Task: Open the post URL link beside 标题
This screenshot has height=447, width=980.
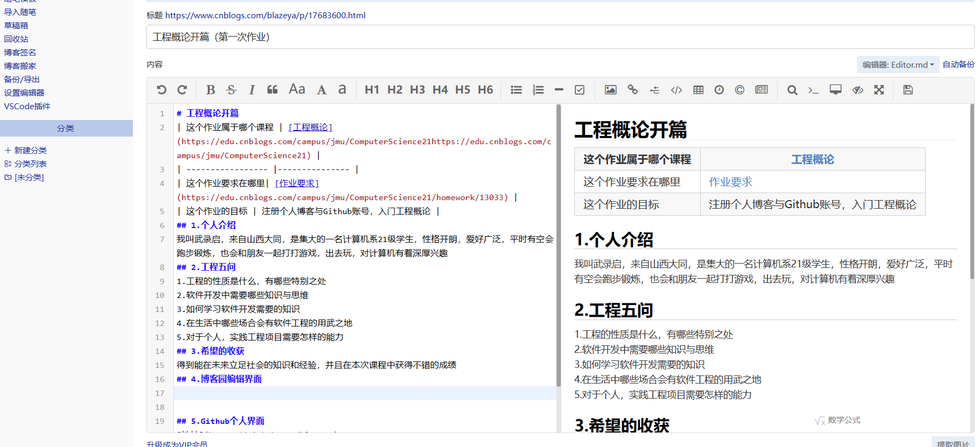Action: coord(265,15)
